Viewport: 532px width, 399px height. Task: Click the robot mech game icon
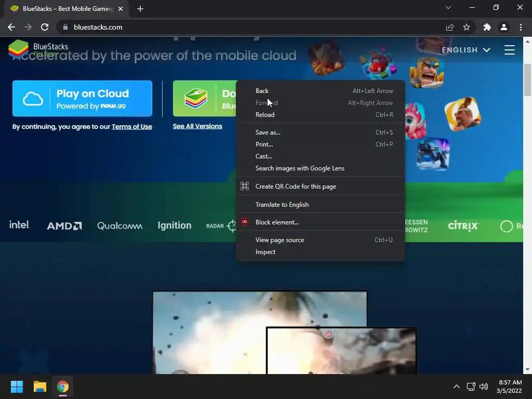click(x=433, y=154)
